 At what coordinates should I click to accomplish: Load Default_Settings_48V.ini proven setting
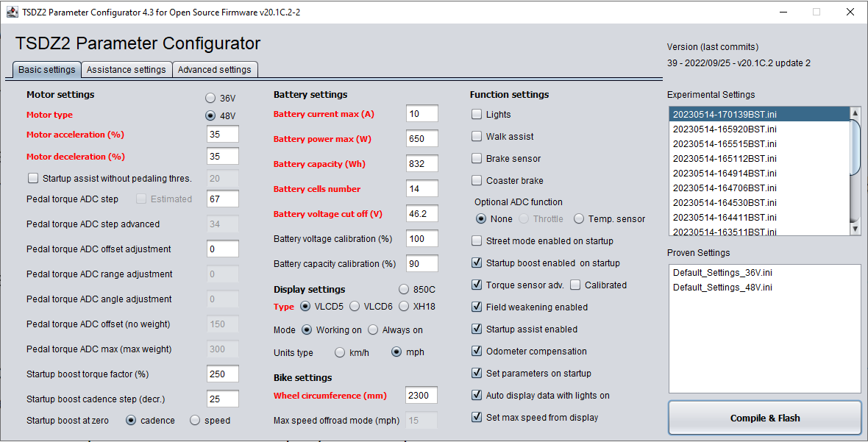click(x=764, y=287)
